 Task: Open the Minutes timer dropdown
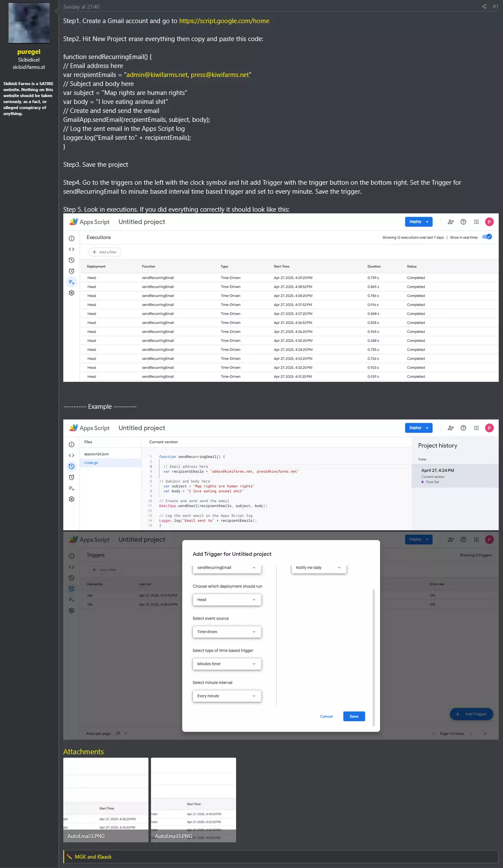[227, 664]
